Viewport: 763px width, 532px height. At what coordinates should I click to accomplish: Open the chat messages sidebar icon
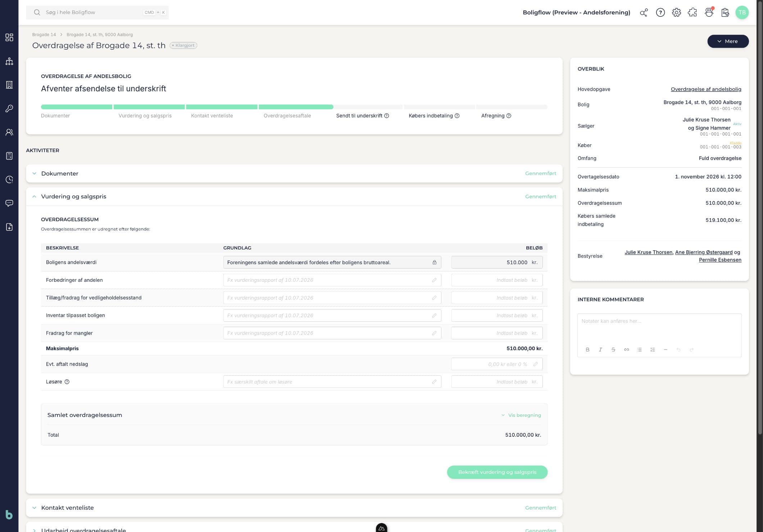tap(9, 203)
